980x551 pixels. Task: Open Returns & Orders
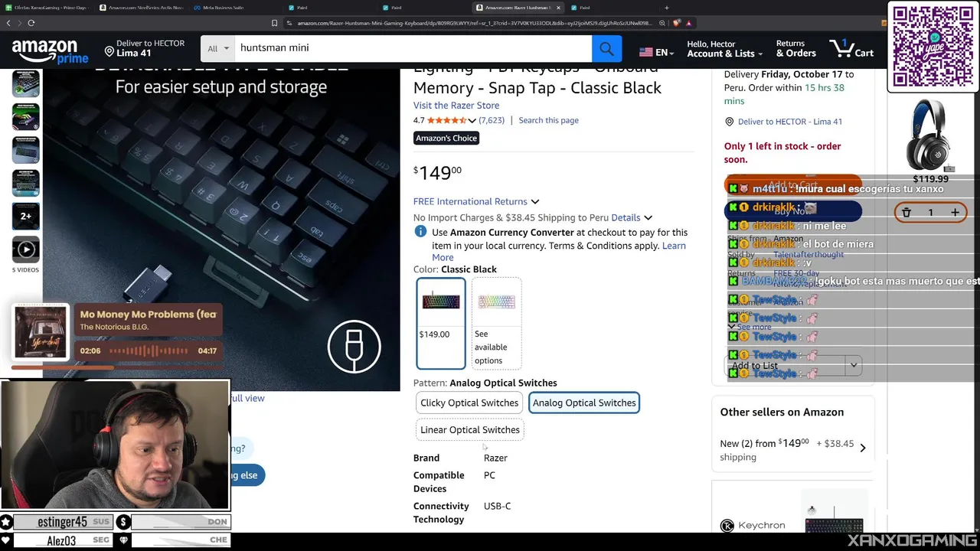796,49
